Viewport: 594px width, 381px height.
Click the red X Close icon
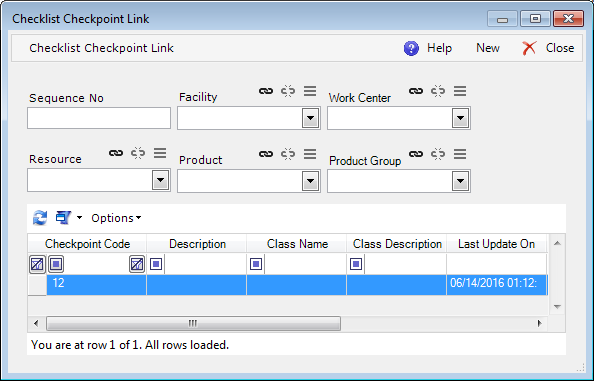coord(529,48)
